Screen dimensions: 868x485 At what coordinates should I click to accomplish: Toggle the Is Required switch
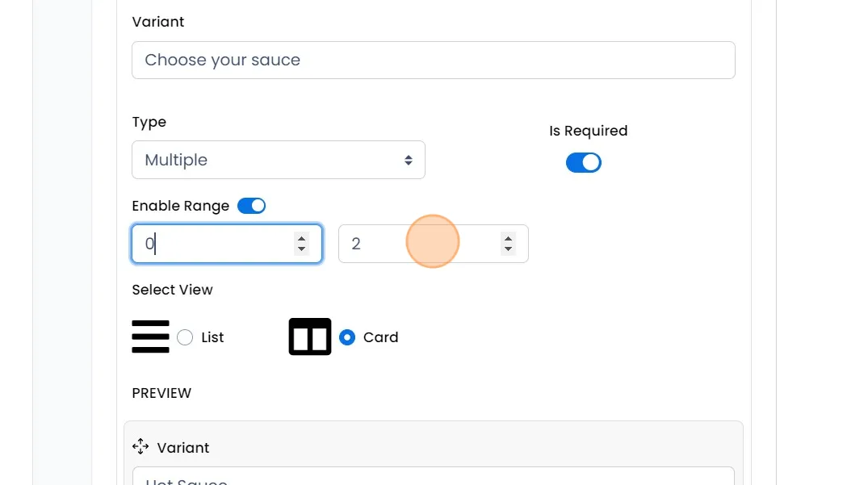[583, 162]
